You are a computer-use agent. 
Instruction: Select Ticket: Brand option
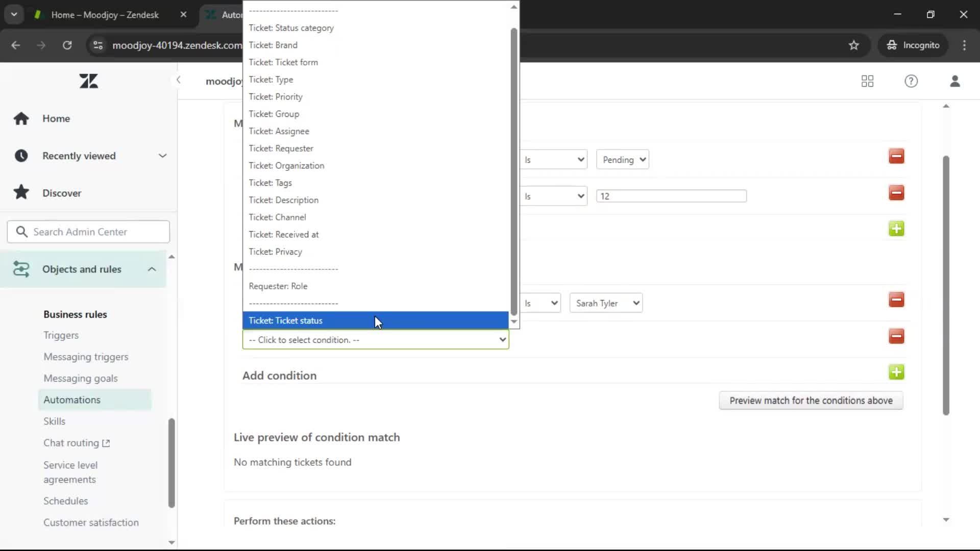pos(376,45)
